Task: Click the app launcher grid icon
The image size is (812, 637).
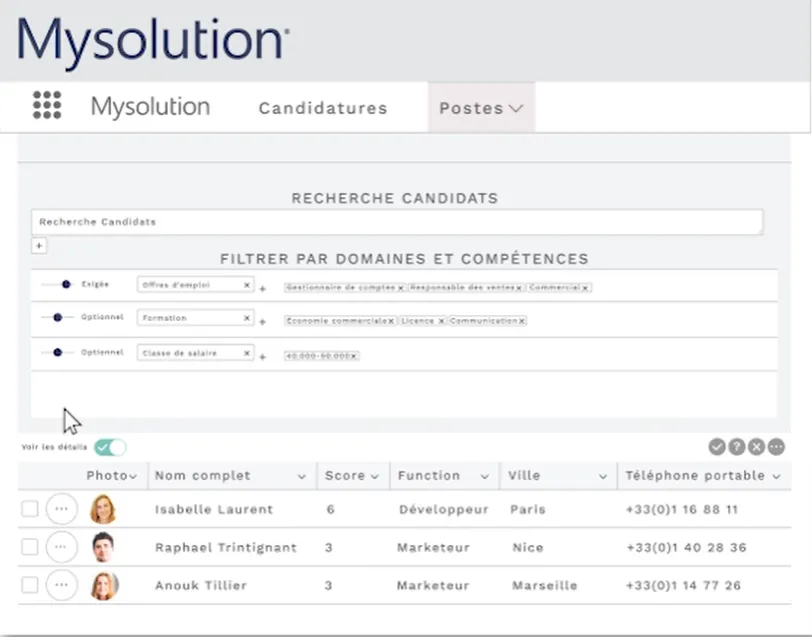Action: (47, 106)
